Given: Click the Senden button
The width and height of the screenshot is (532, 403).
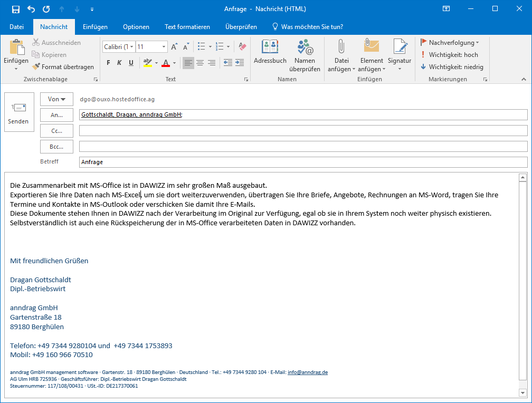Looking at the screenshot, I should click(x=19, y=112).
